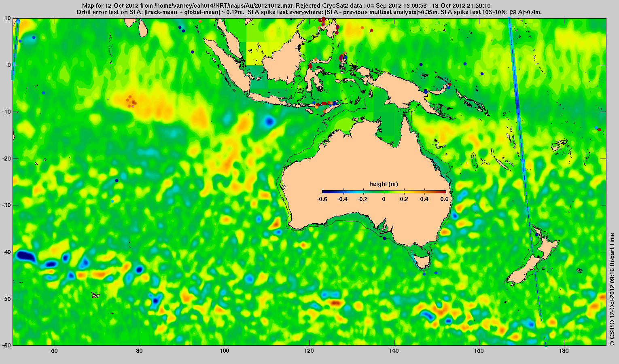Image resolution: width=619 pixels, height=364 pixels.
Task: Click the latitude axis label -40
Action: coord(6,252)
